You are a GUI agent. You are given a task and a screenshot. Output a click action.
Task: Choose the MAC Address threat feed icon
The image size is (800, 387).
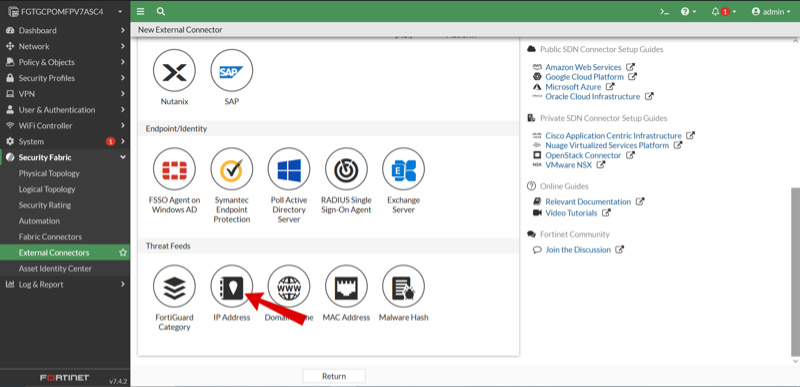(346, 286)
